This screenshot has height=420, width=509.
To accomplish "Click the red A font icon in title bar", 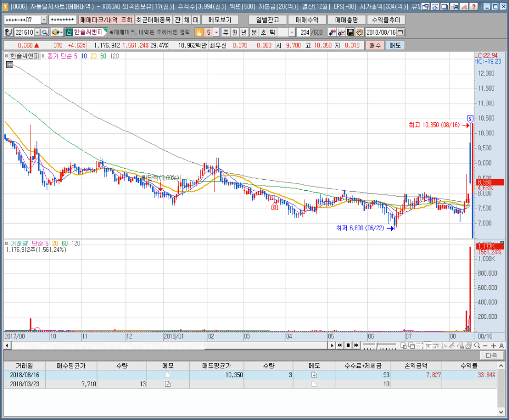I will pyautogui.click(x=464, y=6).
